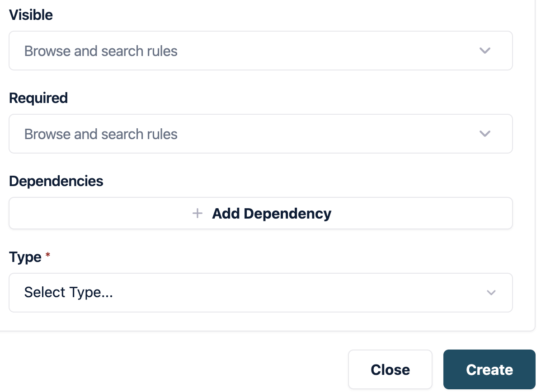Expand the Select Type dropdown

point(260,293)
